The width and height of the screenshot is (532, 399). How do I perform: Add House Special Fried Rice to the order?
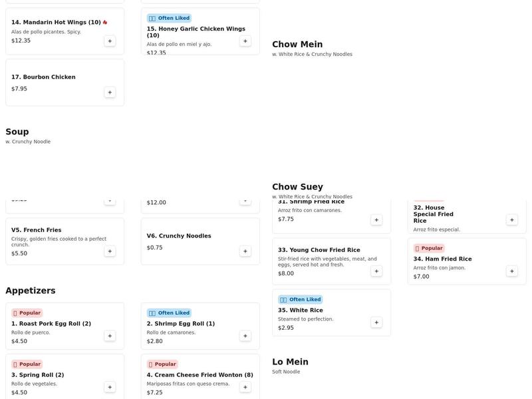[512, 220]
